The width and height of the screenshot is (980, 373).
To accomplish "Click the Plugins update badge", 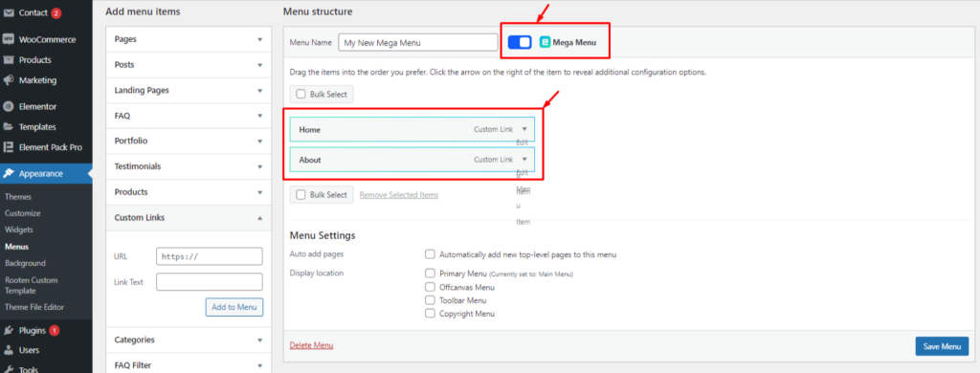I will [x=55, y=330].
